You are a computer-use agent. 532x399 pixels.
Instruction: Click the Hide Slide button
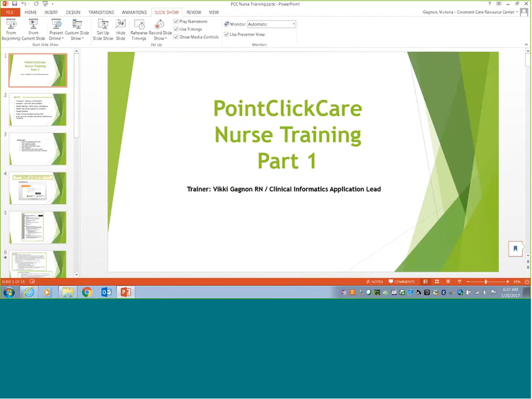pyautogui.click(x=121, y=29)
